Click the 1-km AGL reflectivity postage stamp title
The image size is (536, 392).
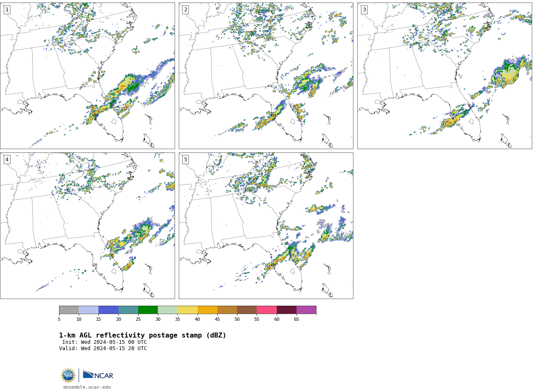tap(142, 335)
